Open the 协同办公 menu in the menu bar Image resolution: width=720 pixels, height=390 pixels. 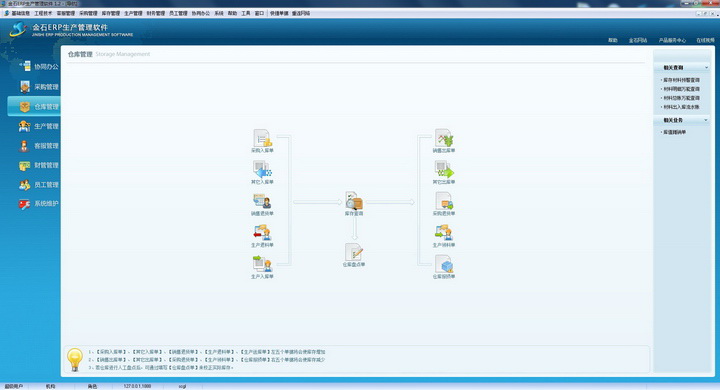pos(201,13)
